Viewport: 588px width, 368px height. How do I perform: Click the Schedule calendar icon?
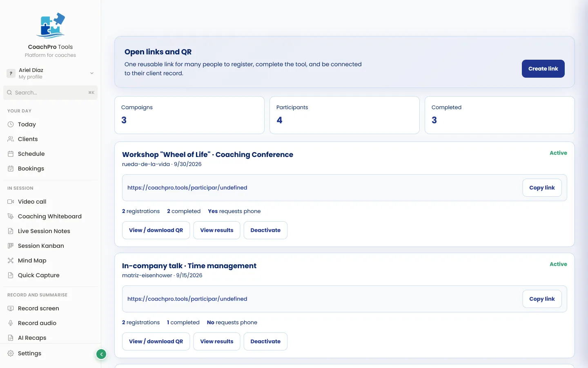[x=11, y=154]
